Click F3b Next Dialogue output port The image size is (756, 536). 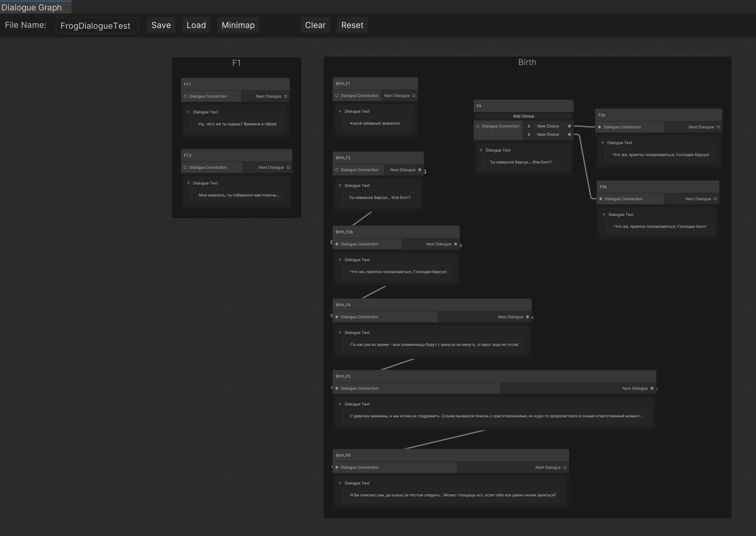[x=715, y=199]
